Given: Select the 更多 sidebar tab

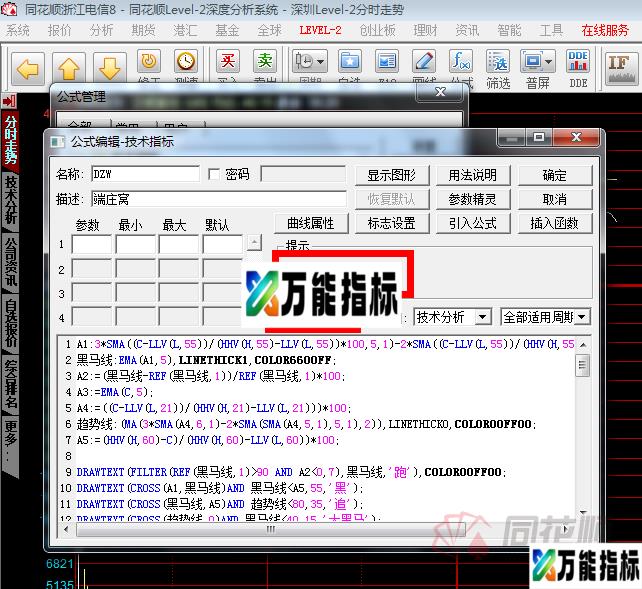Looking at the screenshot, I should [x=10, y=444].
